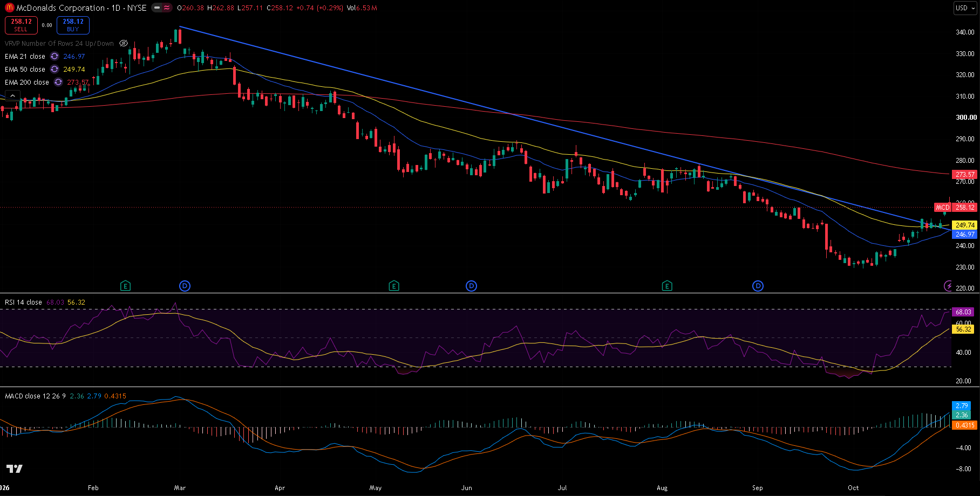
Task: Click the blue 2.79 MACD axis label
Action: click(x=962, y=406)
